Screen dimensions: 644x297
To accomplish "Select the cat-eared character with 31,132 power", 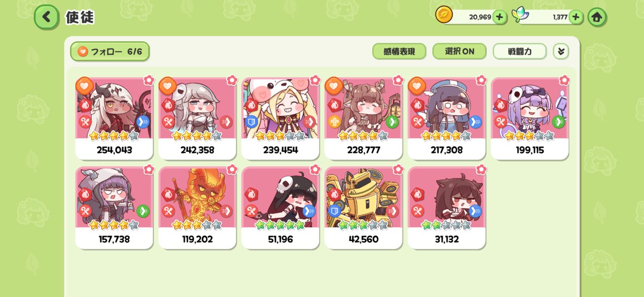I will point(446,208).
